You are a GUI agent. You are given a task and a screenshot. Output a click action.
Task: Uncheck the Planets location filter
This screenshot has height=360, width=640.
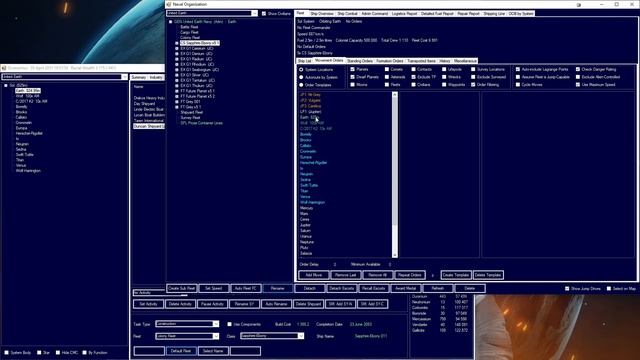(x=353, y=69)
